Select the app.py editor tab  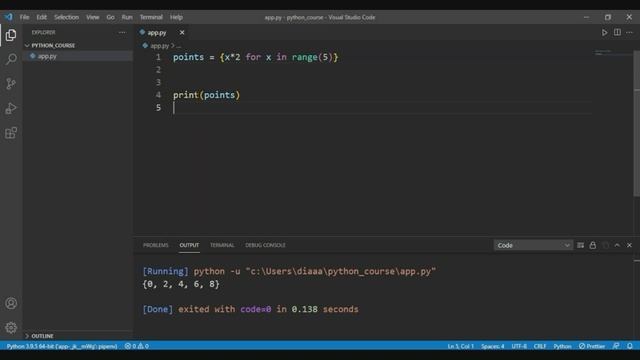coord(157,32)
